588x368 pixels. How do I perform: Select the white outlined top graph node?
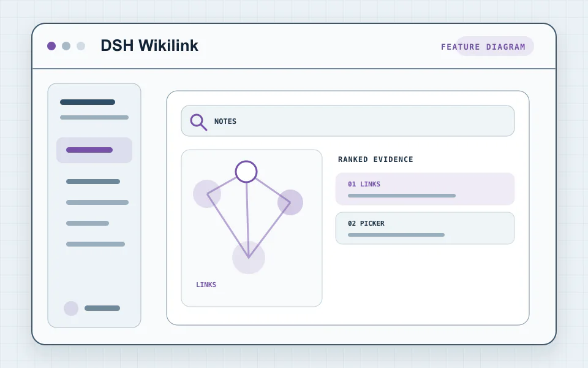coord(246,172)
